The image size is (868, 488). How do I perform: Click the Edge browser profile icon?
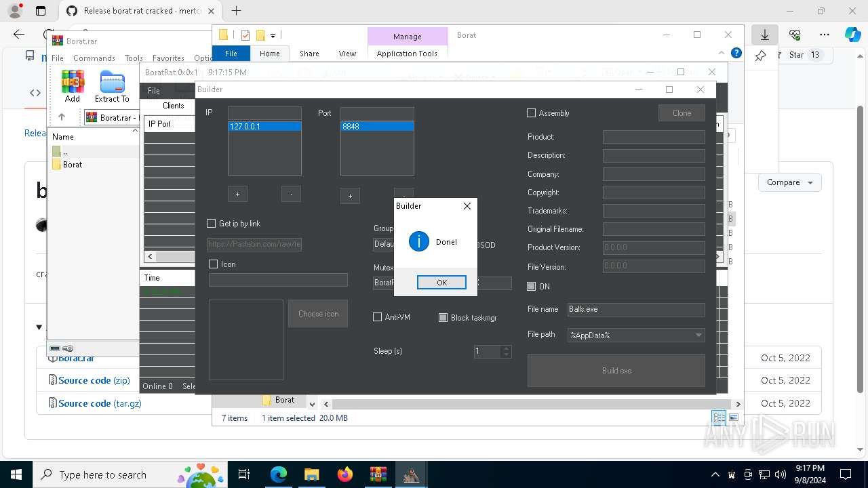(14, 11)
